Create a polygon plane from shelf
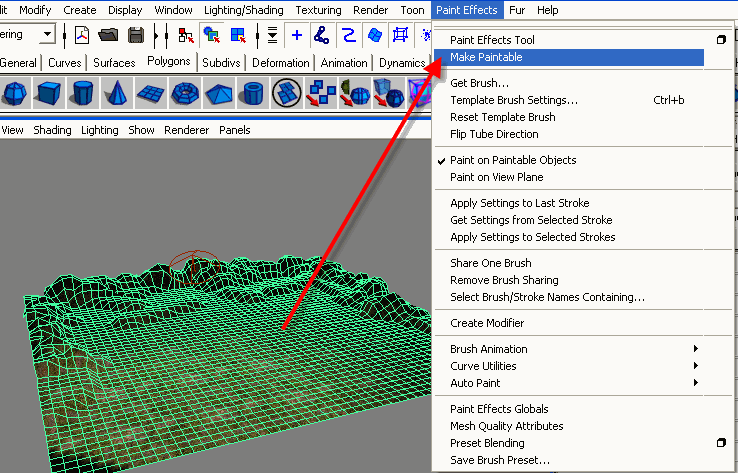 click(x=151, y=94)
